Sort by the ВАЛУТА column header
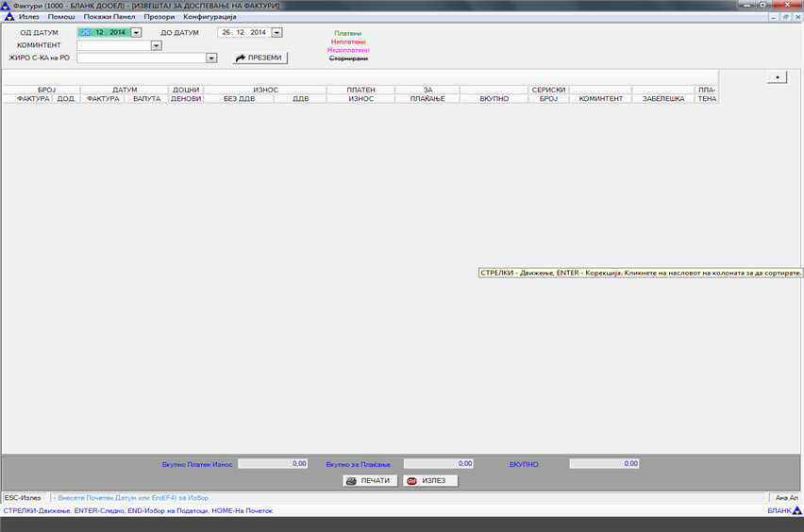The width and height of the screenshot is (804, 532). tap(146, 98)
